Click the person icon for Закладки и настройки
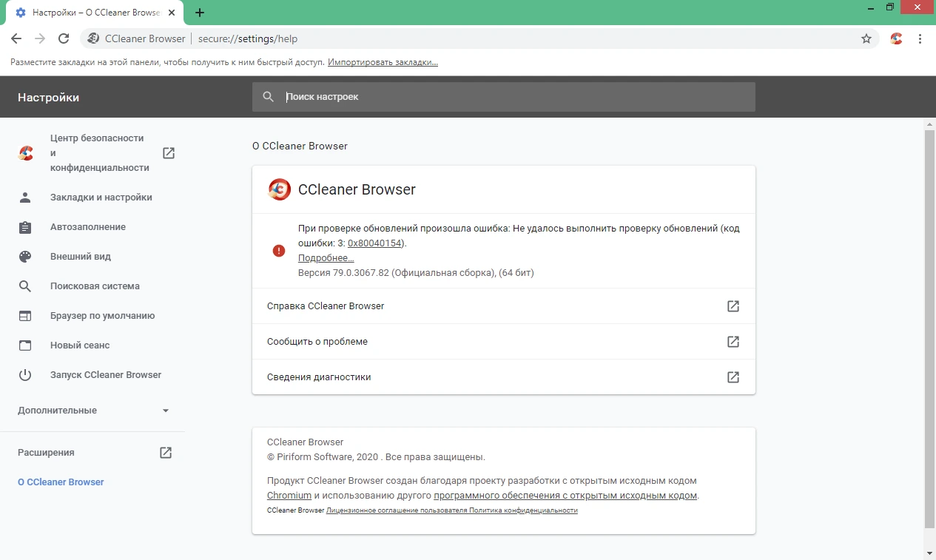The height and width of the screenshot is (560, 936). (25, 198)
